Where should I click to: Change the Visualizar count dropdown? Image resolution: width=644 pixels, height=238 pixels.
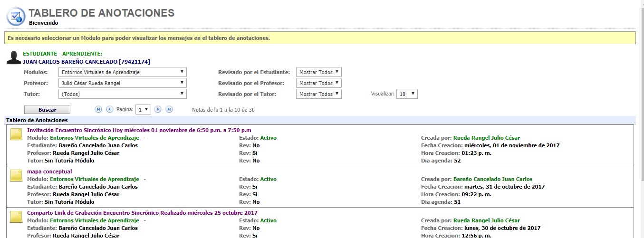point(407,94)
